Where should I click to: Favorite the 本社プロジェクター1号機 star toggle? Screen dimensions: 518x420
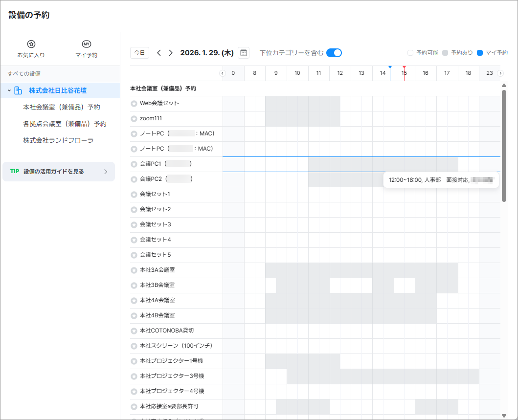coord(134,361)
